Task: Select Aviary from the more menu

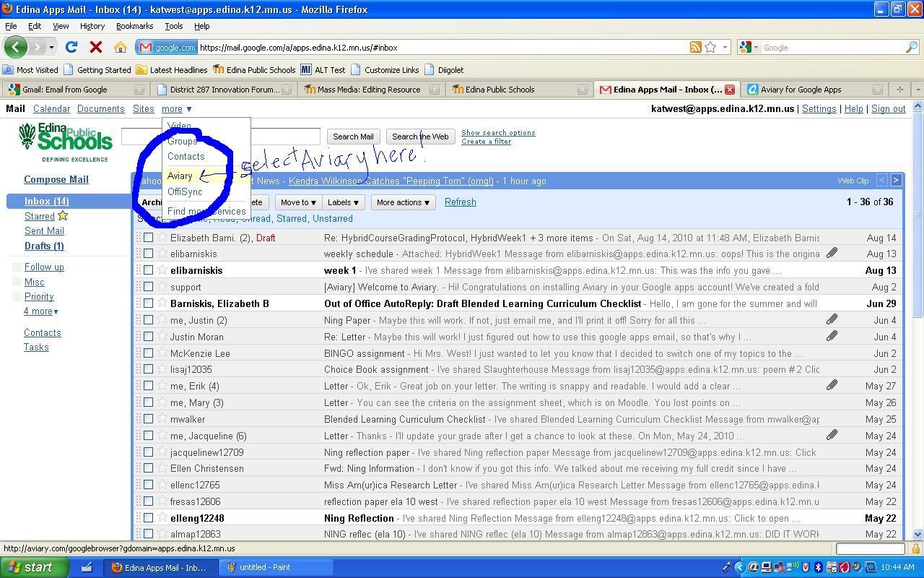Action: point(180,176)
